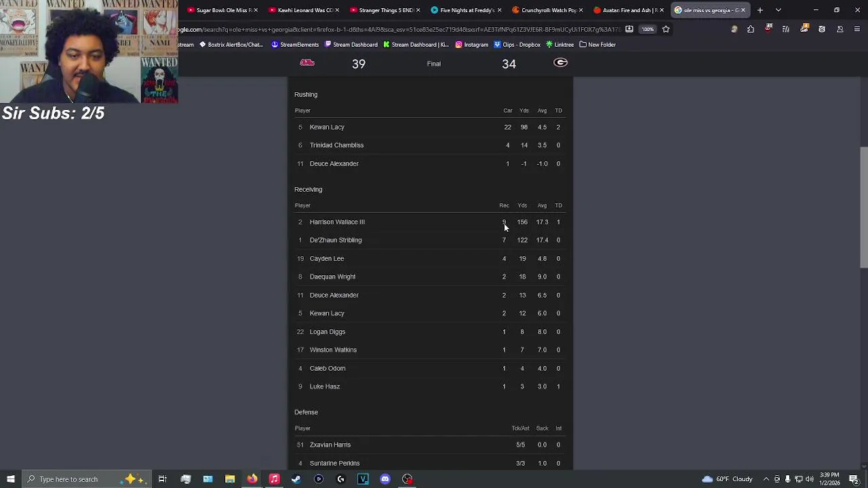Bookmark this page with the star icon
The width and height of the screenshot is (868, 488).
coord(666,29)
